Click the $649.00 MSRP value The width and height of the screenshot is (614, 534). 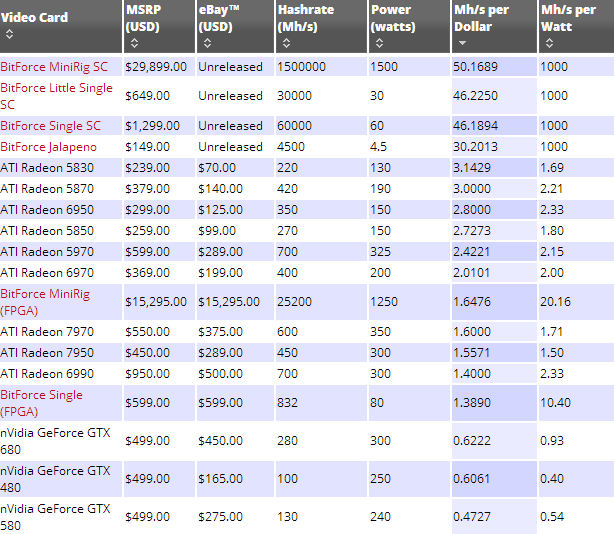[x=147, y=96]
